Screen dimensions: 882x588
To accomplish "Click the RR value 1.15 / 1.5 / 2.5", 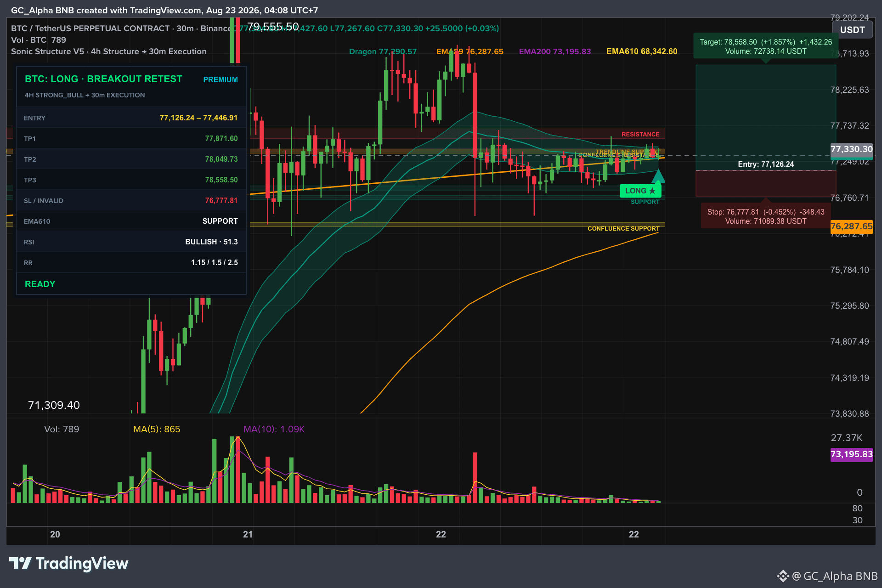I will click(215, 263).
